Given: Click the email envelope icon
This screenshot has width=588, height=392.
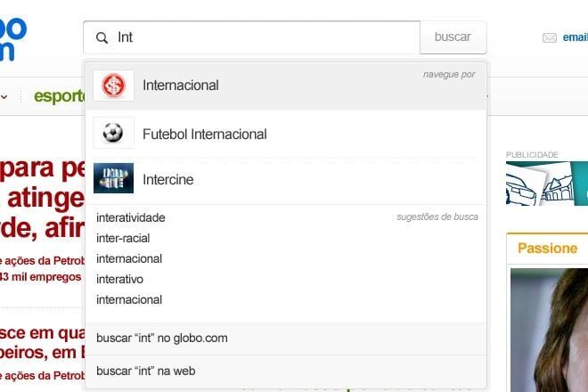Looking at the screenshot, I should pyautogui.click(x=550, y=38).
